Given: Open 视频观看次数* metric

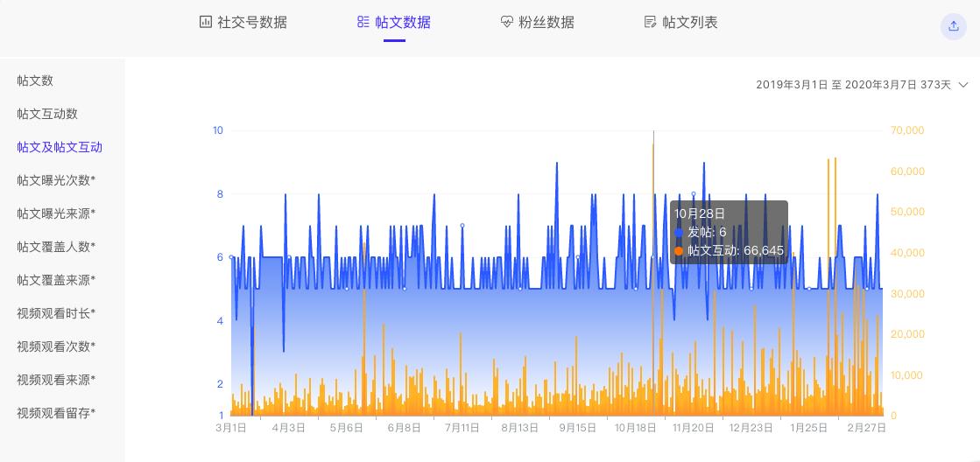Looking at the screenshot, I should [x=56, y=346].
